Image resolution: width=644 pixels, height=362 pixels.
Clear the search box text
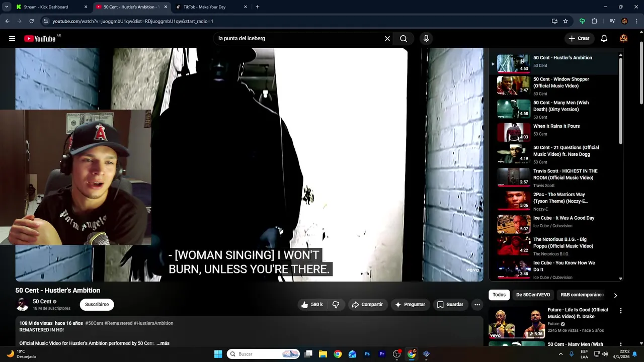387,39
